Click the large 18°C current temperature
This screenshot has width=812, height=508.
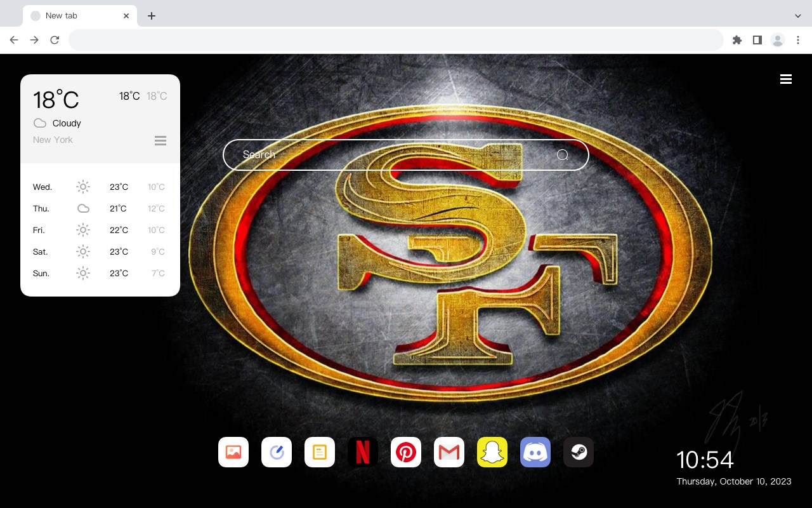click(56, 100)
